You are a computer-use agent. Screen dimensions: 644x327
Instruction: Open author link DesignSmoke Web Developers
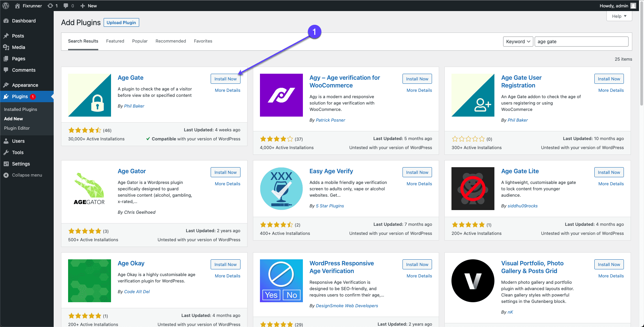click(347, 306)
